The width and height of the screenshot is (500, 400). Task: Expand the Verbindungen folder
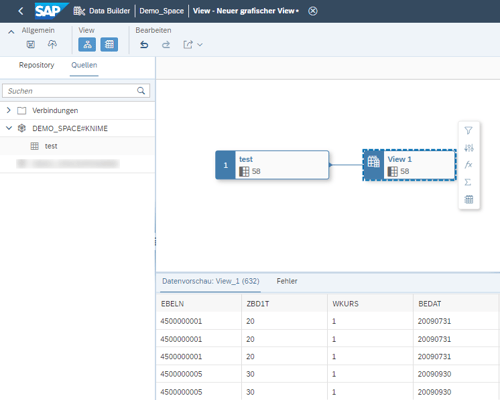tap(9, 110)
